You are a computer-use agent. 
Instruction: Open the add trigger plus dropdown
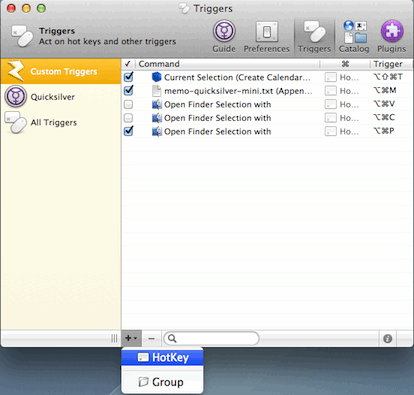(131, 338)
